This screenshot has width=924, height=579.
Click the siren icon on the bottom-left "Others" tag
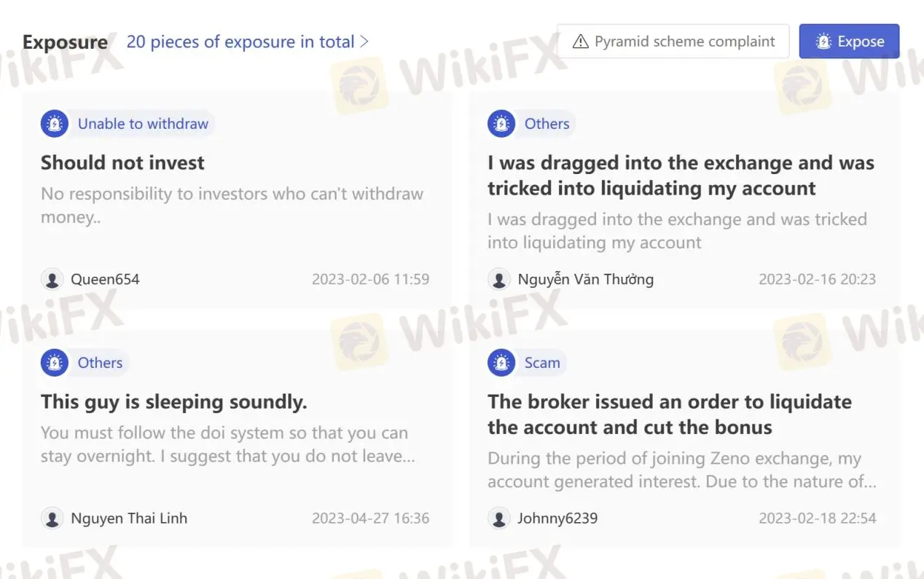coord(54,362)
